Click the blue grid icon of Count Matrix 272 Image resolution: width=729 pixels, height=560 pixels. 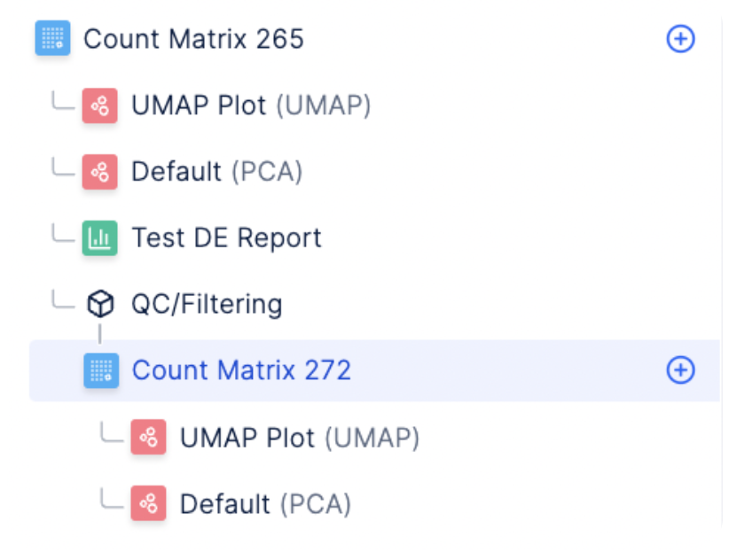tap(101, 370)
